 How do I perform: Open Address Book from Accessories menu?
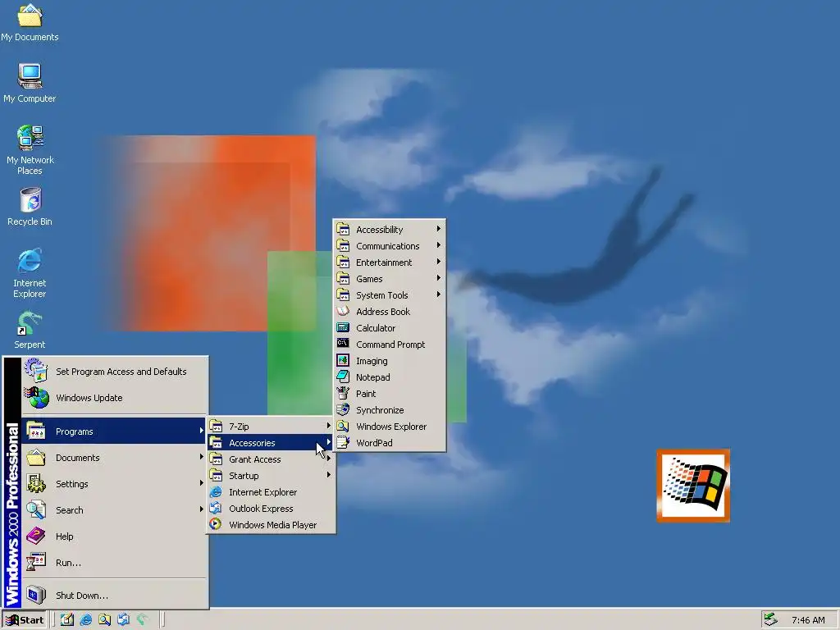pyautogui.click(x=390, y=312)
